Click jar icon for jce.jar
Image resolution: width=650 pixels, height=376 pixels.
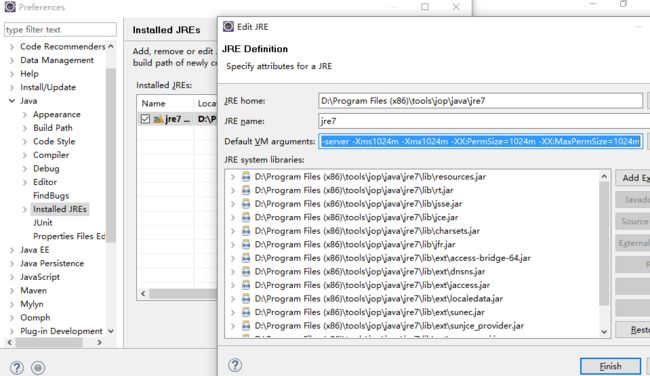pyautogui.click(x=246, y=217)
